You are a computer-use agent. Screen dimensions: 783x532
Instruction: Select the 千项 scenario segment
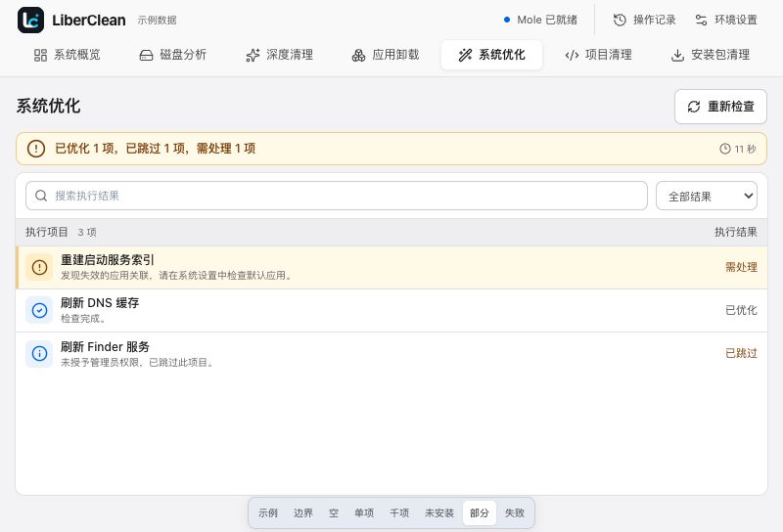coord(399,513)
